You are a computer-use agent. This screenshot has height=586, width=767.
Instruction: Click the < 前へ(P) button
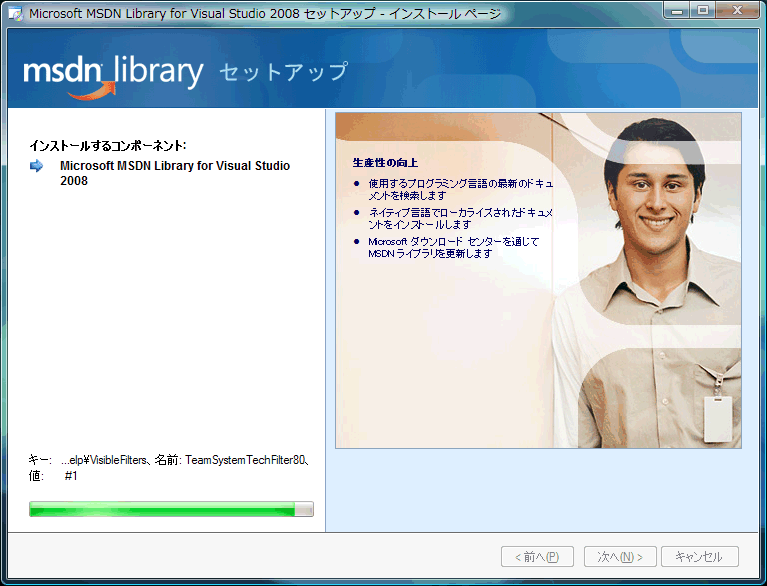(537, 557)
